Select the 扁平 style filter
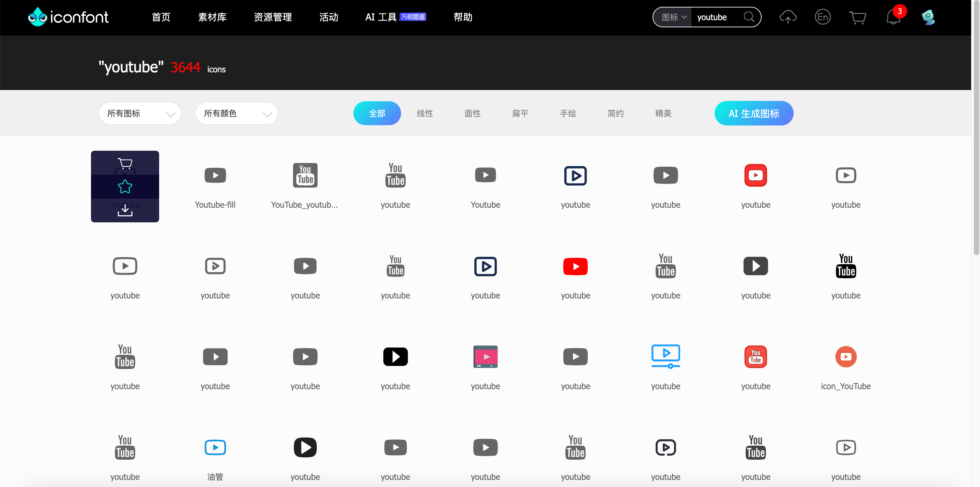Viewport: 980px width, 487px height. pos(520,114)
